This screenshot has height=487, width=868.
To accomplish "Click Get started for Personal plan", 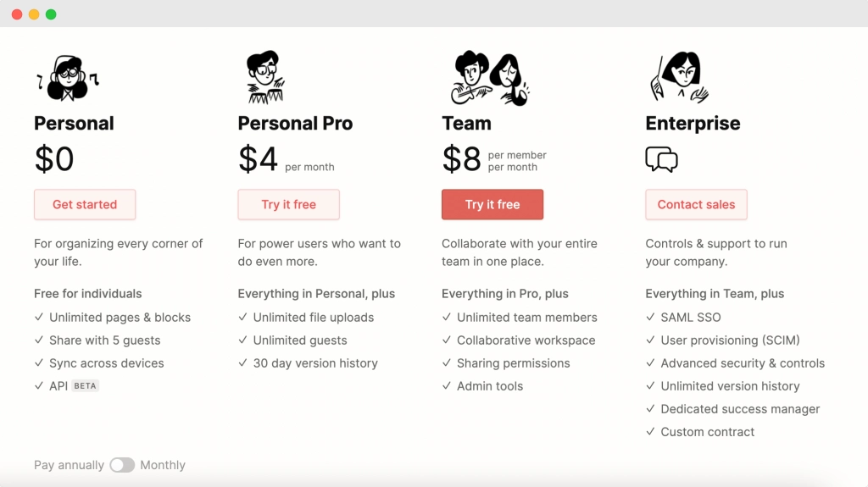I will [x=85, y=204].
